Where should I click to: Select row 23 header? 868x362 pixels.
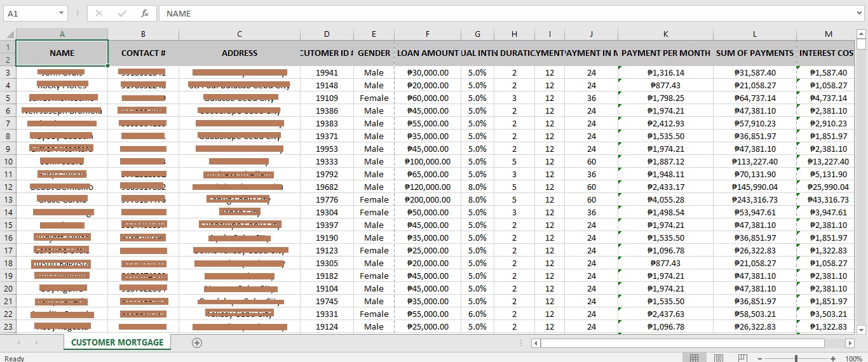point(8,326)
